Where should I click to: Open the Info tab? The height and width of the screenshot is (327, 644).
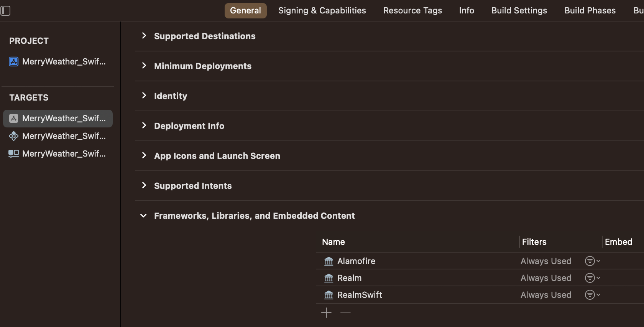[467, 11]
